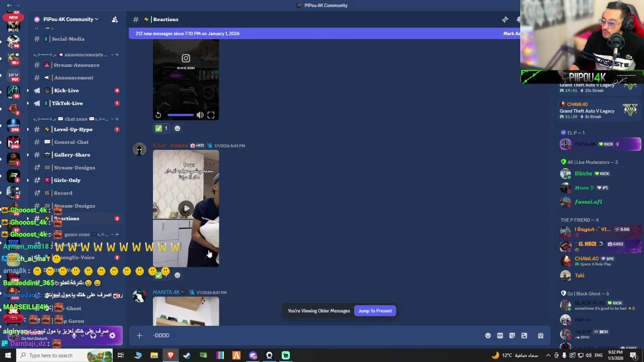Expand arrow beside Girls-Only channel
This screenshot has height=362, width=644.
tap(28, 180)
